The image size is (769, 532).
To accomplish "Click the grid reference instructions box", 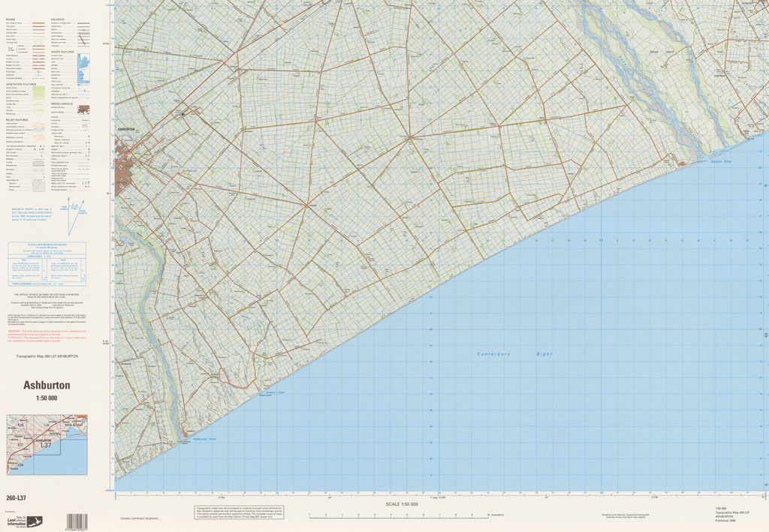I will click(x=48, y=263).
